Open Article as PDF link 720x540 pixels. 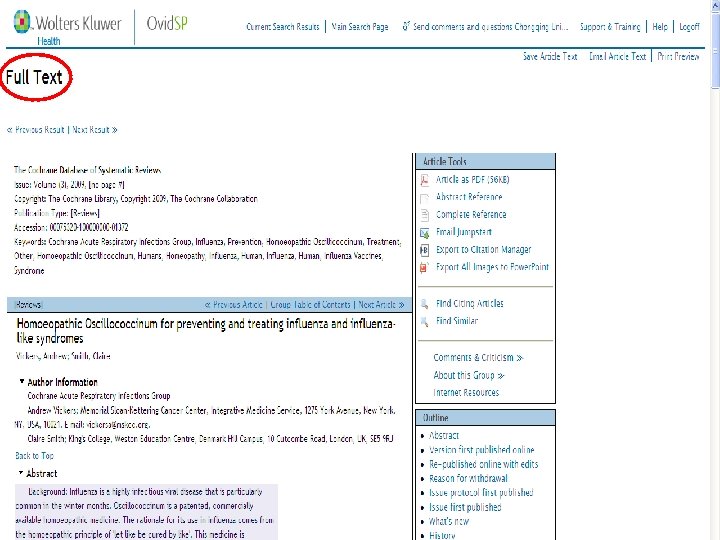click(472, 180)
